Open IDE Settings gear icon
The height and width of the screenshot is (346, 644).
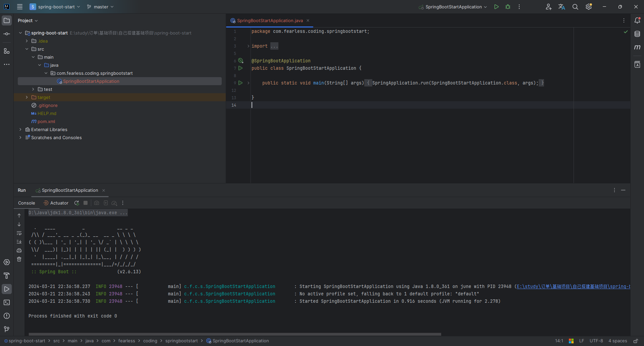[x=589, y=7]
